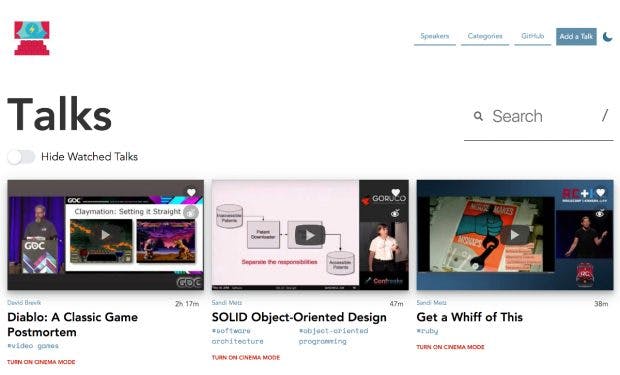The height and width of the screenshot is (375, 620).
Task: Turn on cinema mode for the SOLID talk
Action: coord(246,358)
